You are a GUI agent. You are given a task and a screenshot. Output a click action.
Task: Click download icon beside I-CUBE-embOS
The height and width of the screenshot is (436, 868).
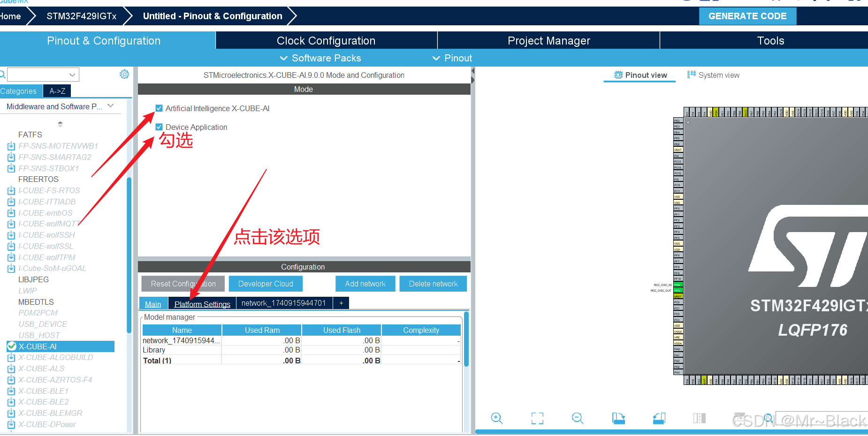(11, 213)
